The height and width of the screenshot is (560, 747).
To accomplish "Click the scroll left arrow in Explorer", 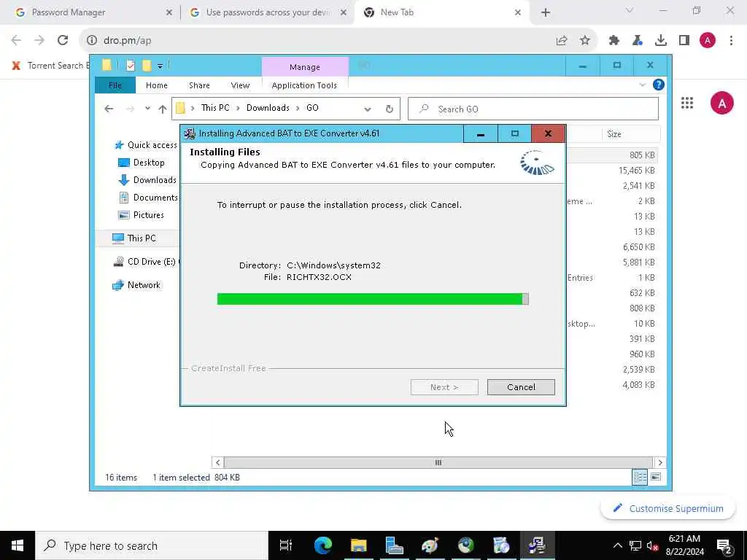I will click(x=217, y=462).
